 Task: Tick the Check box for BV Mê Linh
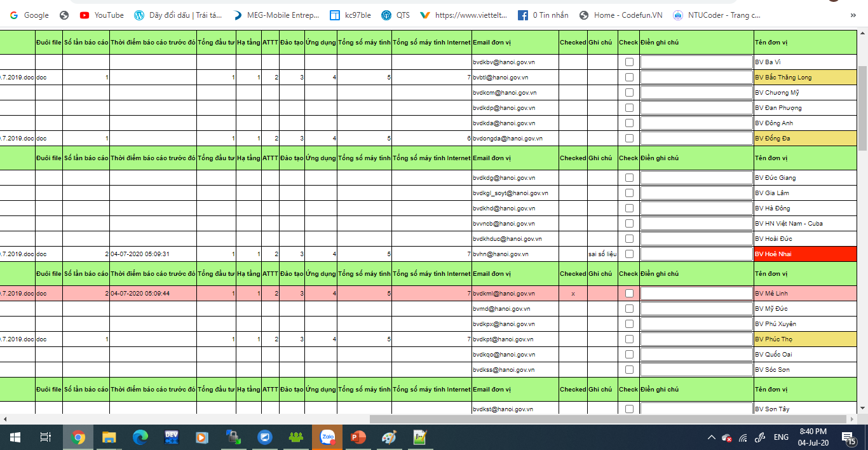pos(629,294)
